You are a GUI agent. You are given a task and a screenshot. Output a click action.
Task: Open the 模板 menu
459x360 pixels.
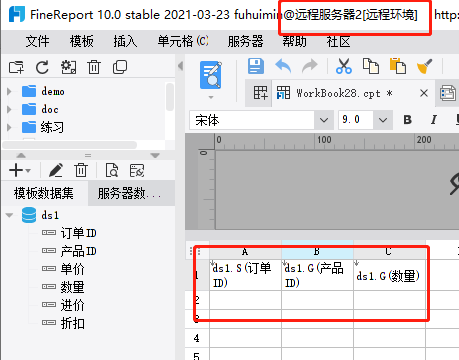[x=82, y=42]
